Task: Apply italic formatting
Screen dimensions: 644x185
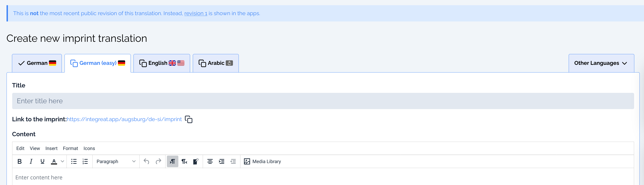Action: [31, 162]
